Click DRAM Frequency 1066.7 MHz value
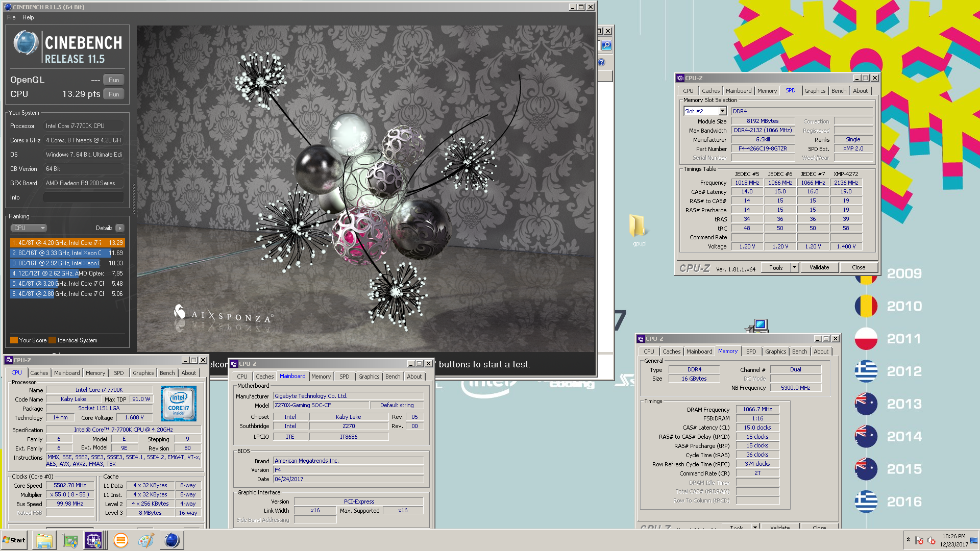This screenshot has height=551, width=980. 757,409
